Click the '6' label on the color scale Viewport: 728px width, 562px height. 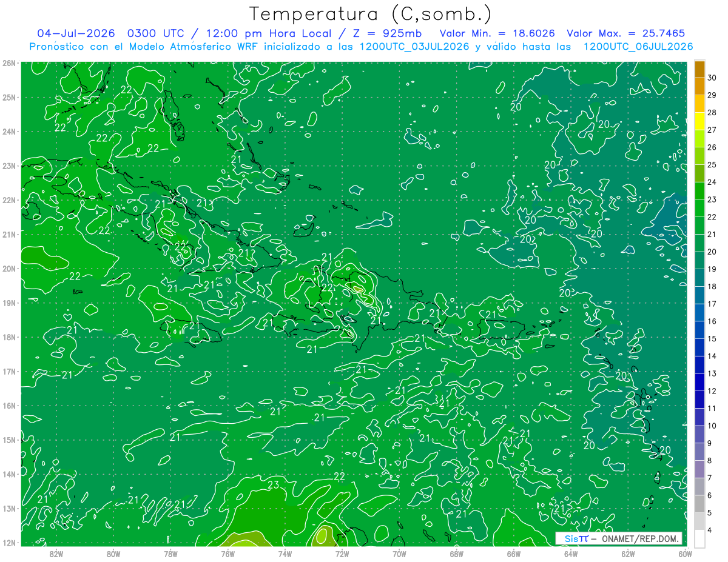(709, 495)
